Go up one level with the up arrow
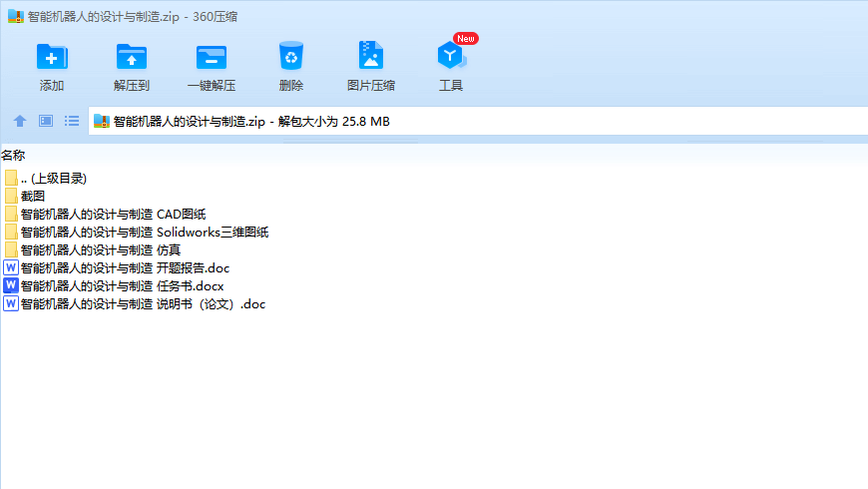Image resolution: width=868 pixels, height=489 pixels. [x=20, y=121]
